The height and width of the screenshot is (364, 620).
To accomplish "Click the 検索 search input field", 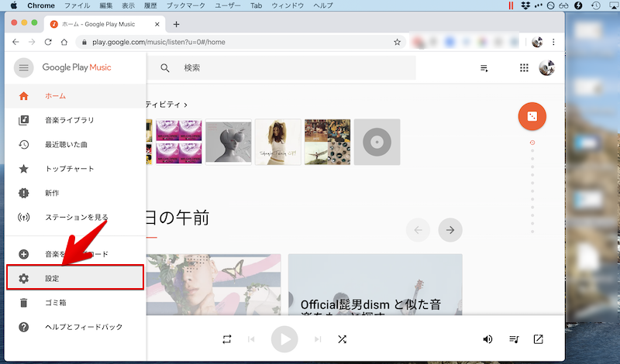I will tap(294, 68).
